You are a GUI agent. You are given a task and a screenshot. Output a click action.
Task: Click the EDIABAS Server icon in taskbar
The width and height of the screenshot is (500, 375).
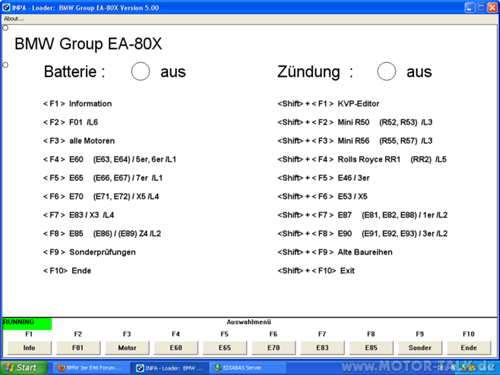coord(218,368)
